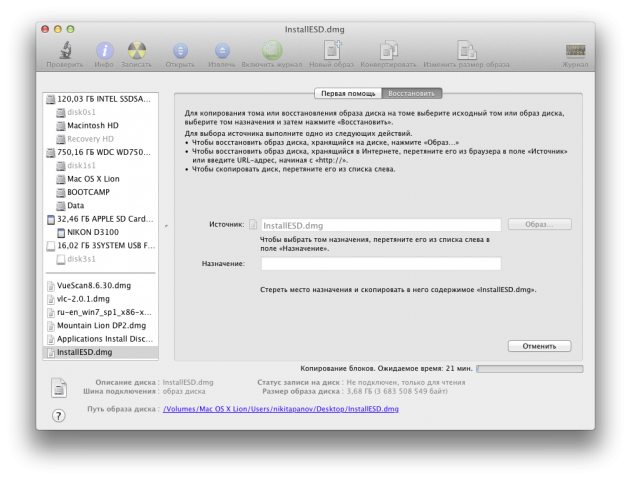Viewport: 631px width, 480px height.
Task: Click the Открыть toolbar icon
Action: coord(180,51)
